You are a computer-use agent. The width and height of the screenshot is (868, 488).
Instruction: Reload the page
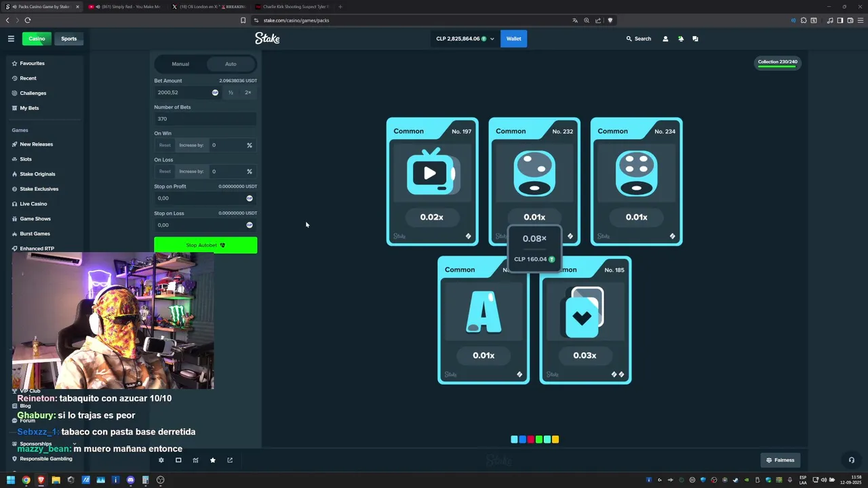point(28,20)
